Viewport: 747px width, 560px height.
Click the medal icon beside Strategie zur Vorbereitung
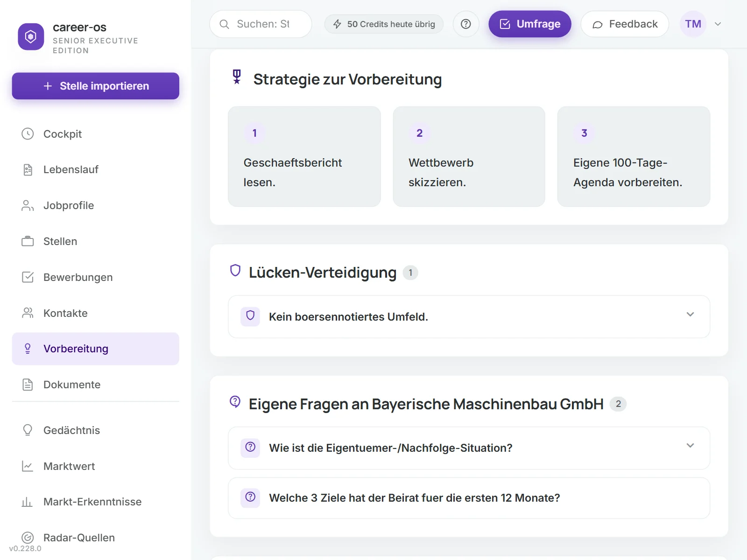pyautogui.click(x=237, y=77)
